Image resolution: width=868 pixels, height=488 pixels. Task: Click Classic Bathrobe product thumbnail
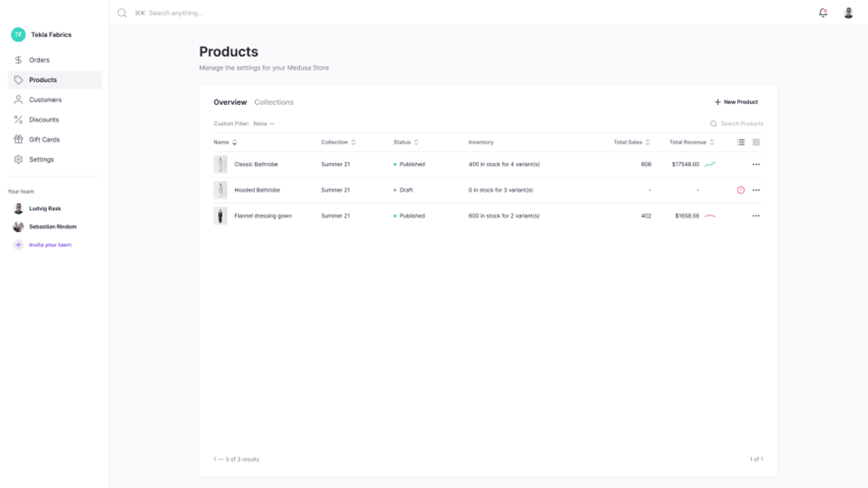(x=220, y=165)
